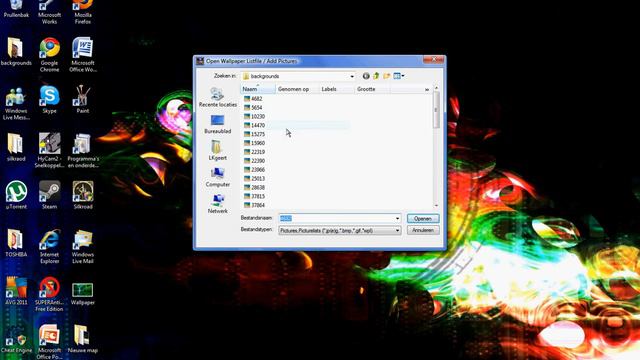
Task: Select the Prullenbak desktop icon
Action: coord(16,8)
